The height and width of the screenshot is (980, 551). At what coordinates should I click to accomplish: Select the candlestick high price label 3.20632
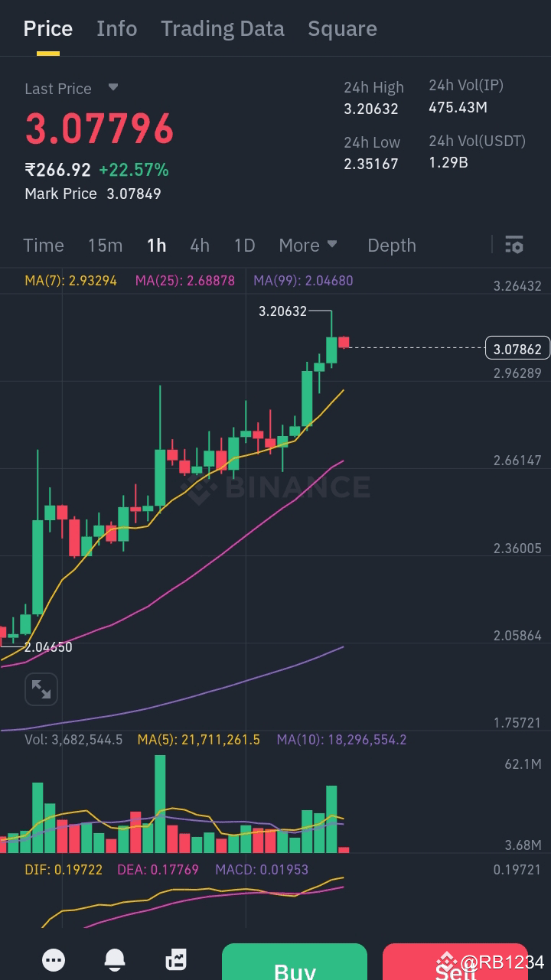(x=282, y=311)
